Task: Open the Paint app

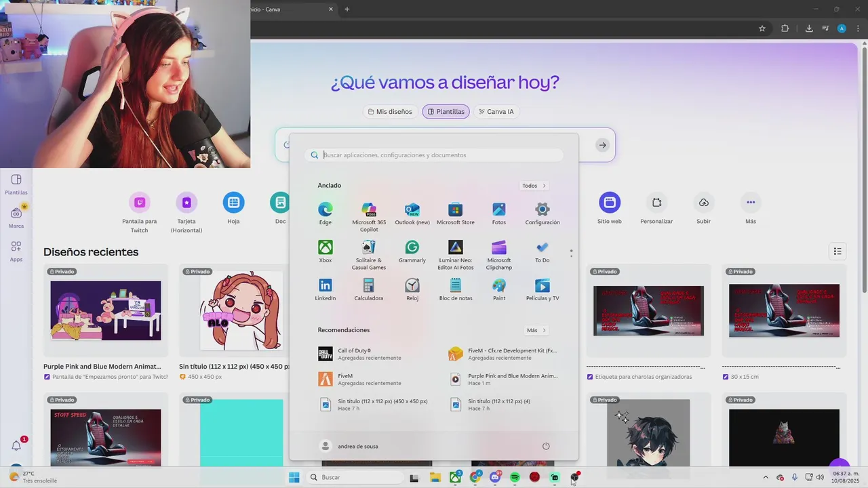Action: [499, 289]
